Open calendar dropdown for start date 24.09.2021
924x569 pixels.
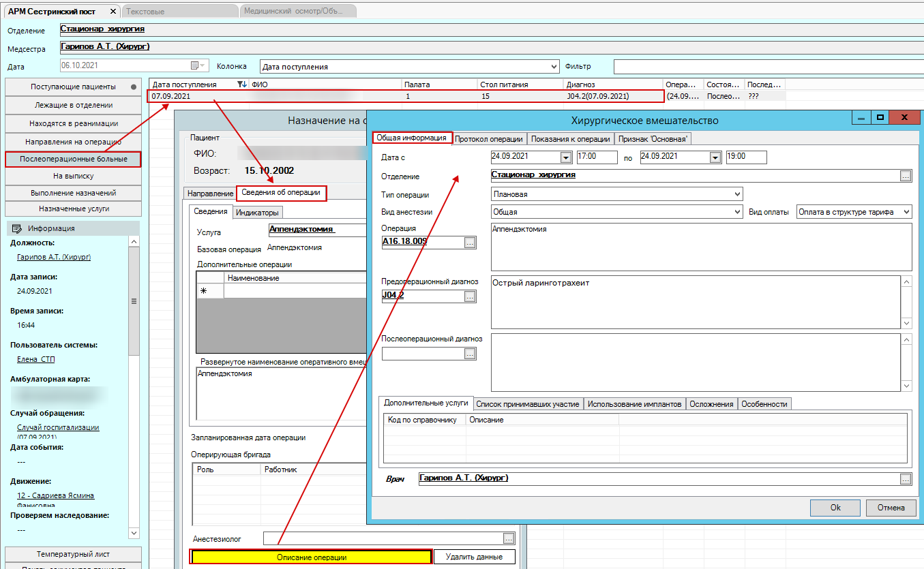pyautogui.click(x=565, y=157)
